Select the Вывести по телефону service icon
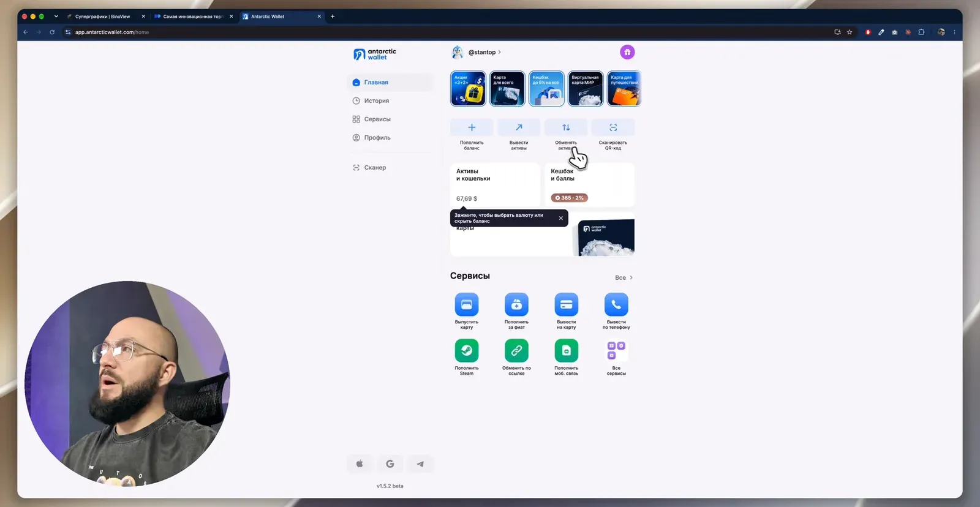The height and width of the screenshot is (507, 980). click(x=616, y=304)
